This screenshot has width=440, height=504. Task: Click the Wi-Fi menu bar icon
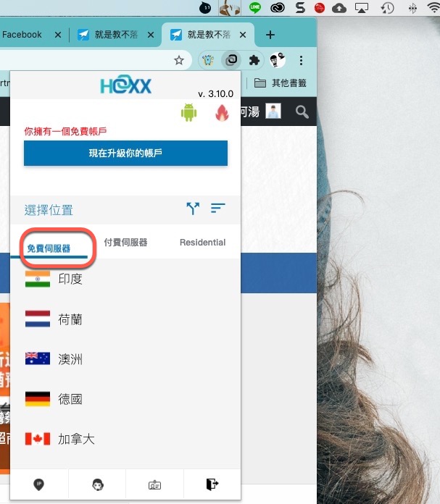pos(433,7)
